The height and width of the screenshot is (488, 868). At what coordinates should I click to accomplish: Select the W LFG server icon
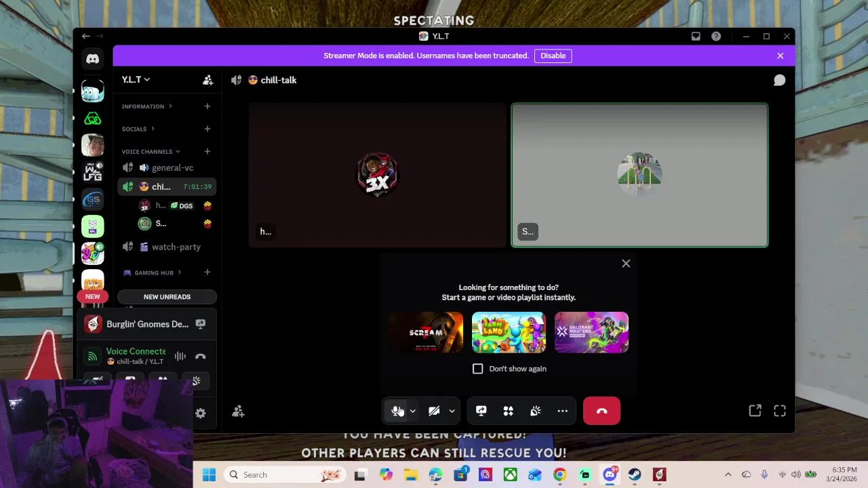(93, 172)
